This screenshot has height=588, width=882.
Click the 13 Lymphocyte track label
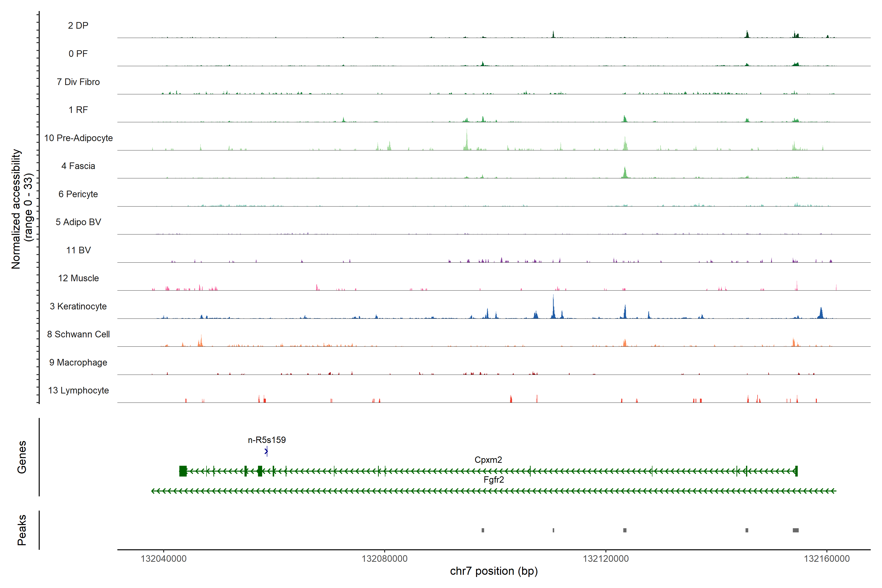(78, 390)
